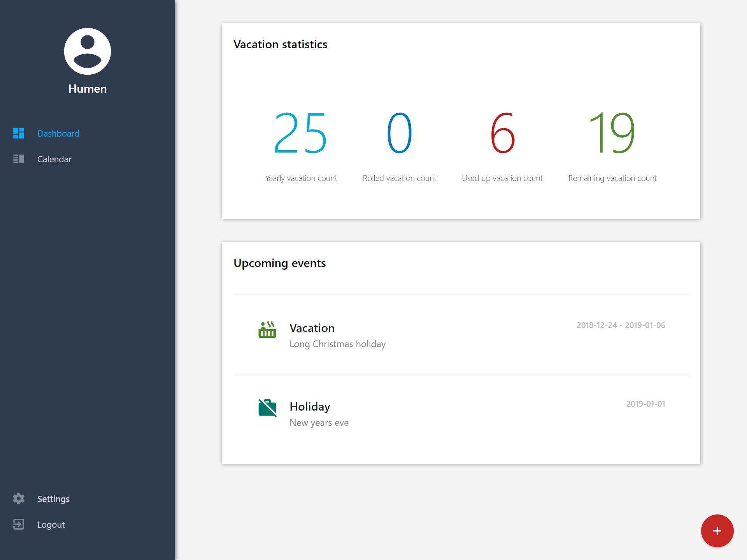Click the plus icon to add an event
Viewport: 747px width, 560px height.
(x=717, y=531)
